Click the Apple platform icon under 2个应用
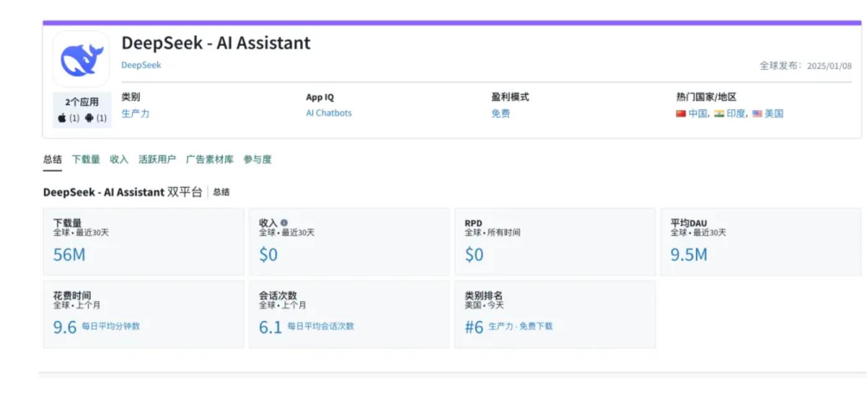 pos(62,118)
